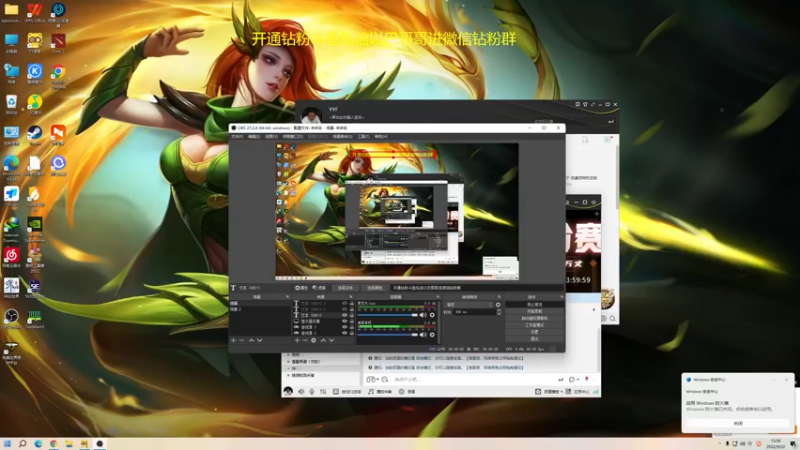The width and height of the screenshot is (800, 450).
Task: Toggle eye visibility for second text source
Action: pos(345,309)
